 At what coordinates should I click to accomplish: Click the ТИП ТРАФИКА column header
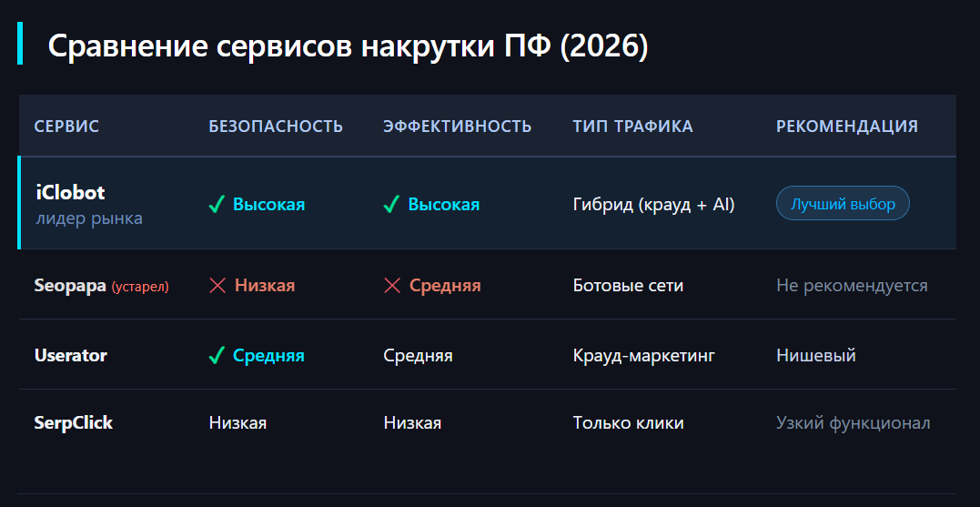click(632, 127)
